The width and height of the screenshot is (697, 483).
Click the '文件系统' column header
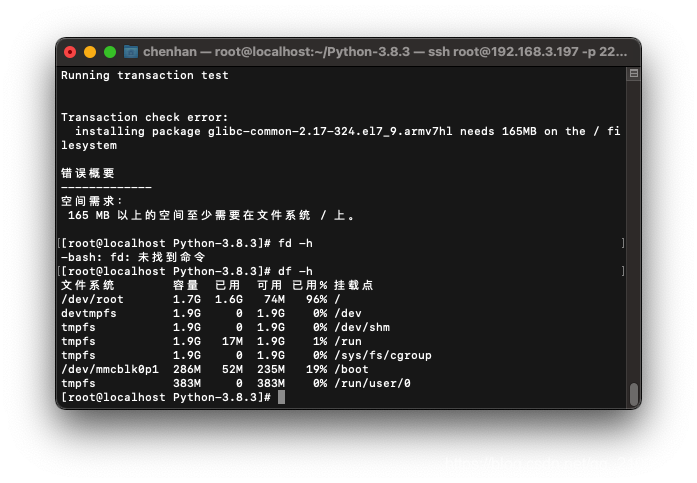[88, 285]
